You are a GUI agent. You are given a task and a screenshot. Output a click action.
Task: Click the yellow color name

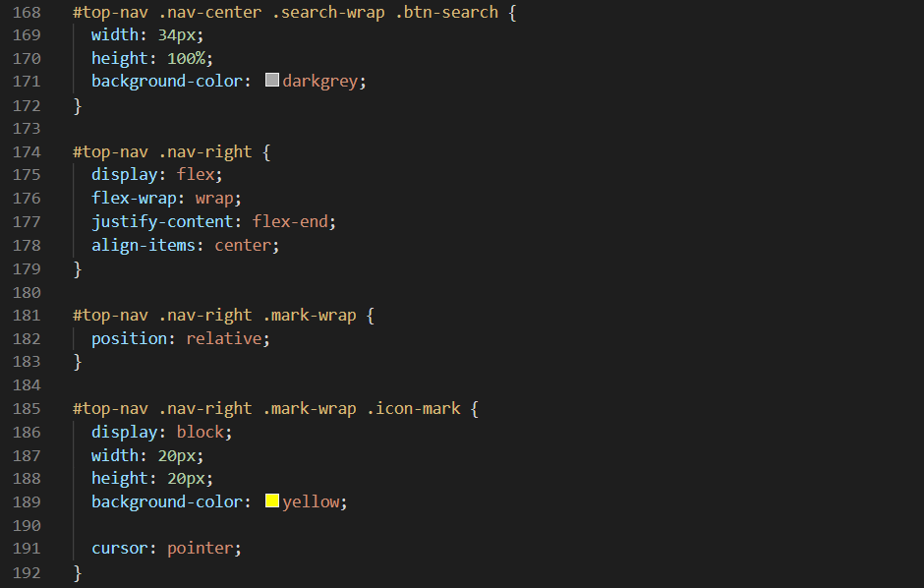(311, 502)
